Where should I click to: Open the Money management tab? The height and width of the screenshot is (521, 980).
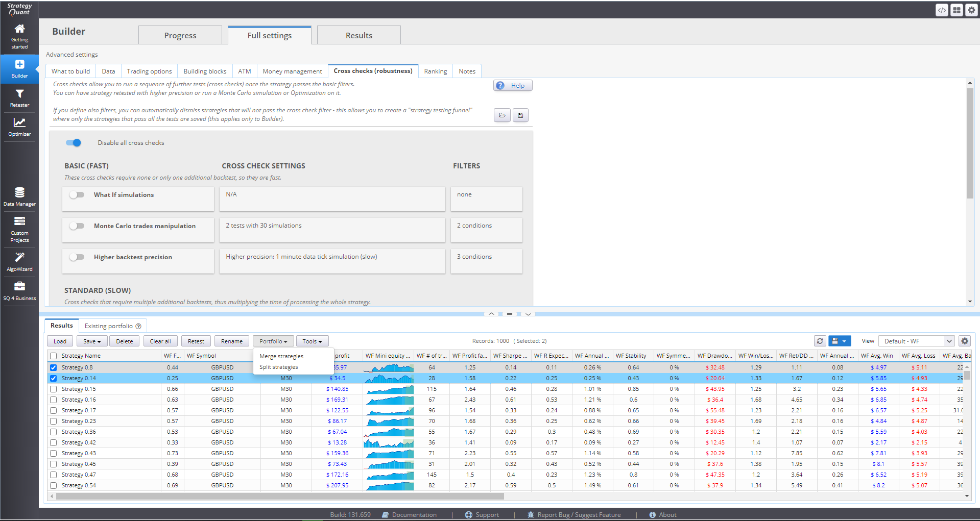pyautogui.click(x=292, y=71)
